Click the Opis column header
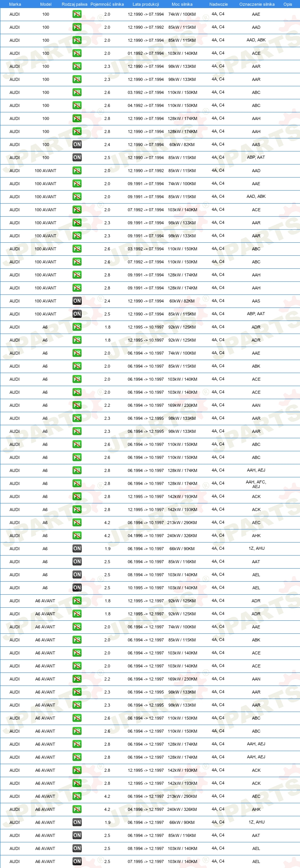Screen dimensions: 300x868 [x=288, y=4]
